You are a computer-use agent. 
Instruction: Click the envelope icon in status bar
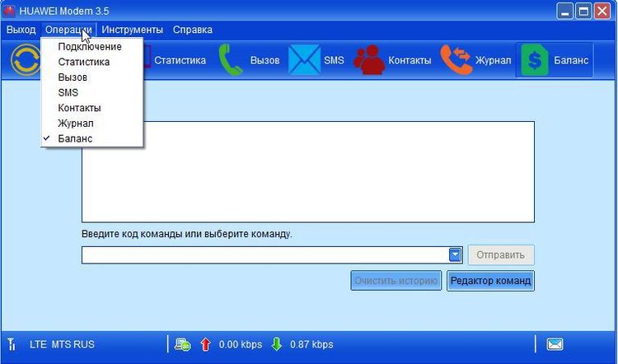point(555,344)
